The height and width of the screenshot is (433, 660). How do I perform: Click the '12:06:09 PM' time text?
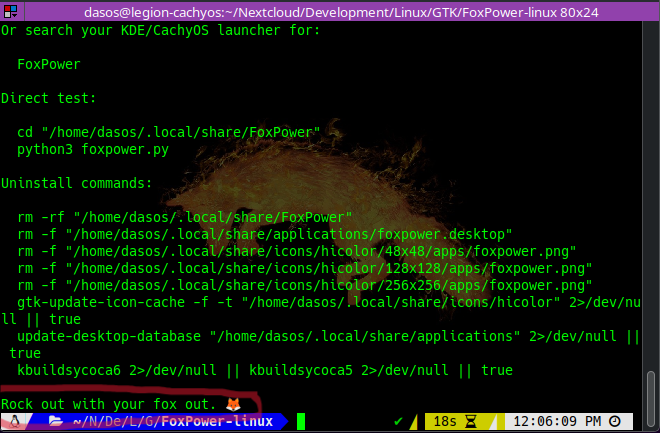coord(557,421)
